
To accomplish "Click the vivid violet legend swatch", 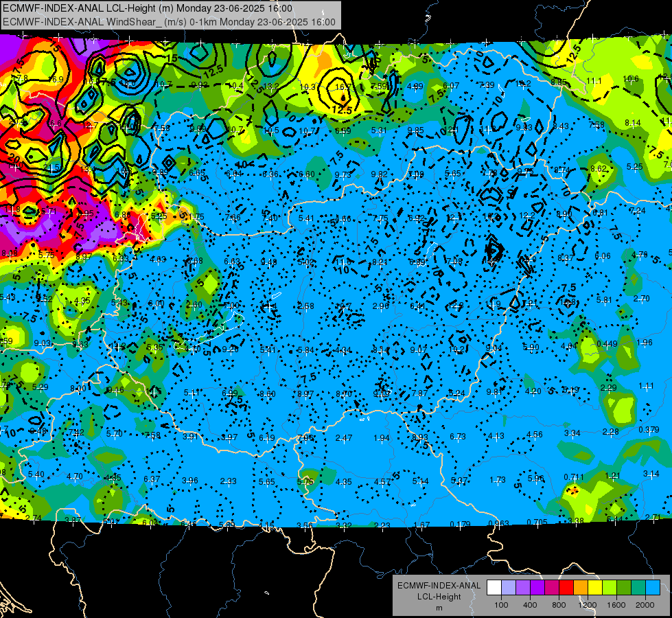I will pyautogui.click(x=537, y=588).
